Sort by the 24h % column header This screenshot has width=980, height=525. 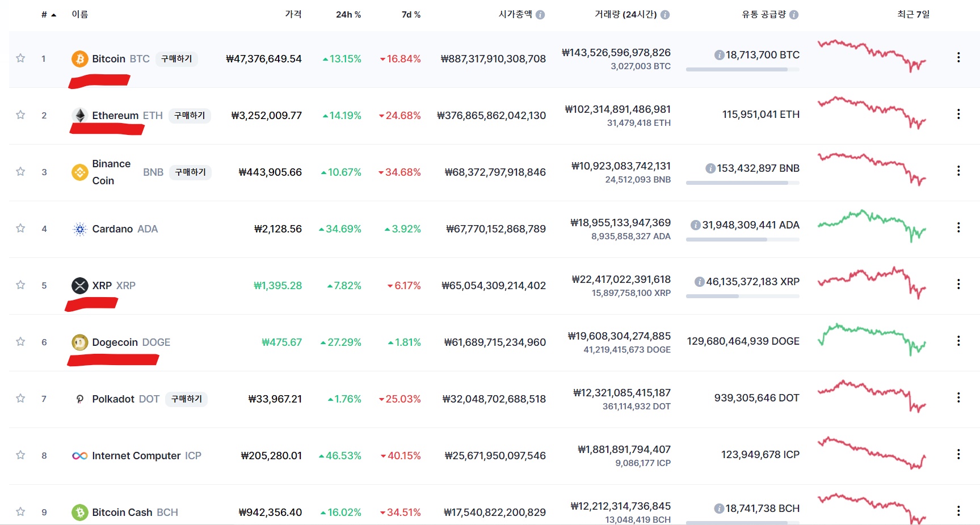click(x=348, y=15)
